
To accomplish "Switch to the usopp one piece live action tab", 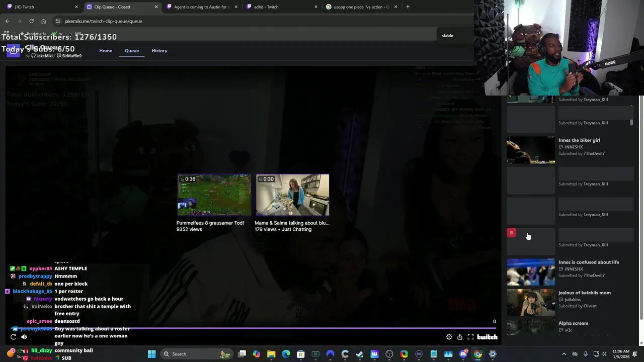I will (x=361, y=7).
